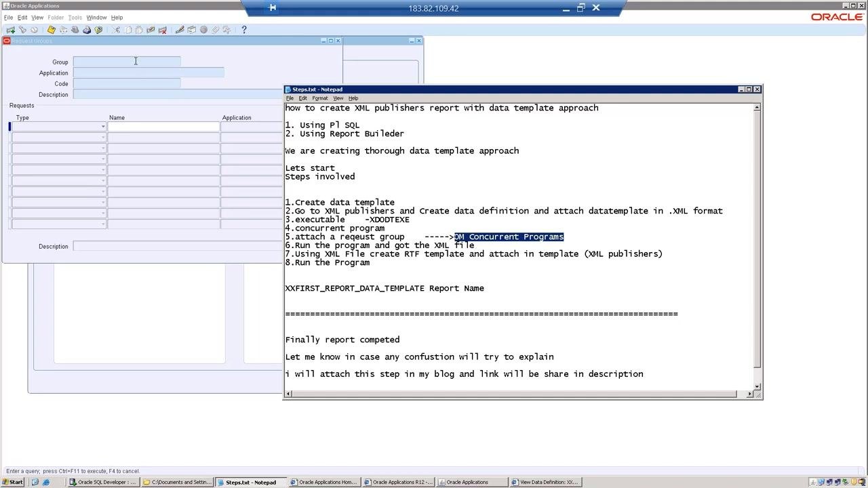Click the Start button on taskbar
Image resolution: width=868 pixels, height=488 pixels.
click(x=13, y=482)
